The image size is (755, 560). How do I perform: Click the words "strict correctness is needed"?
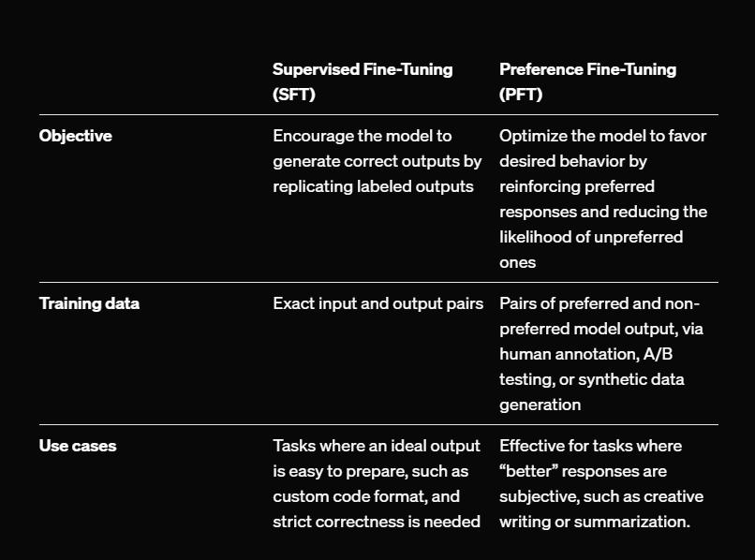tap(377, 522)
